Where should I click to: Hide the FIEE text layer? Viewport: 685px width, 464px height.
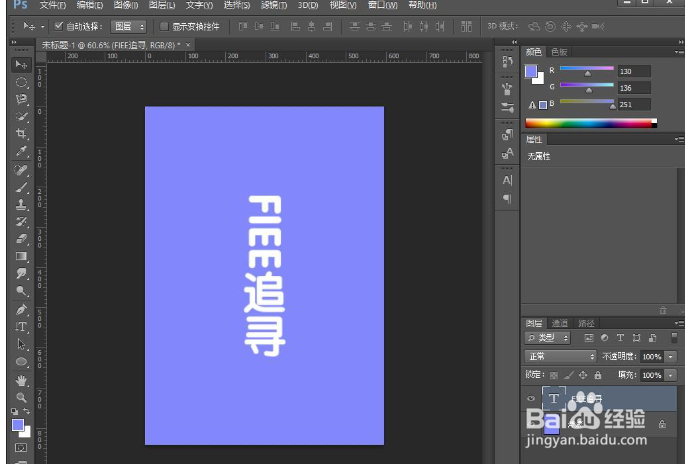(531, 398)
